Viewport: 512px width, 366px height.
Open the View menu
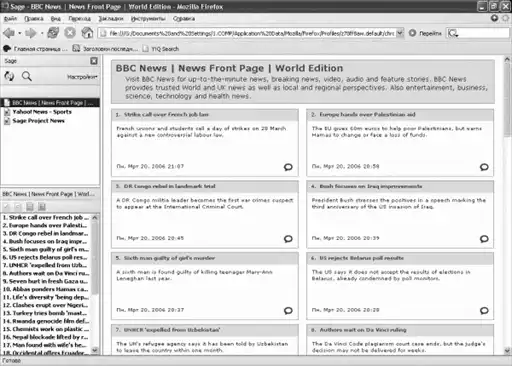[56, 19]
